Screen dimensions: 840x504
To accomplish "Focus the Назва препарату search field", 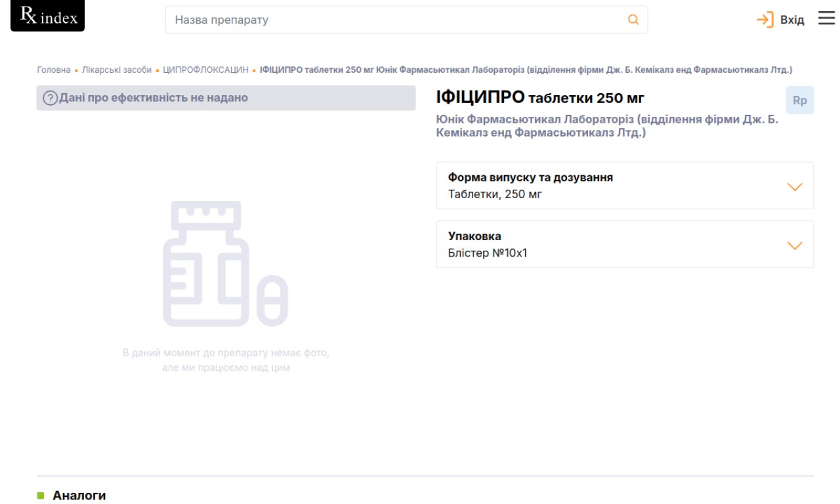I will click(406, 20).
